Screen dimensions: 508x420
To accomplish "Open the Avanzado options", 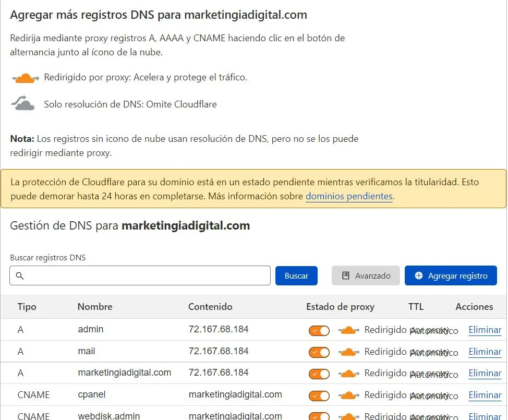I will point(366,275).
